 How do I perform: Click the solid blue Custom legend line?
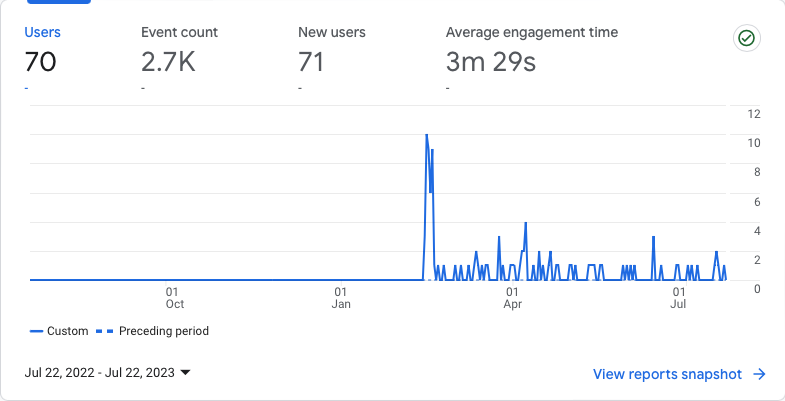[x=37, y=331]
